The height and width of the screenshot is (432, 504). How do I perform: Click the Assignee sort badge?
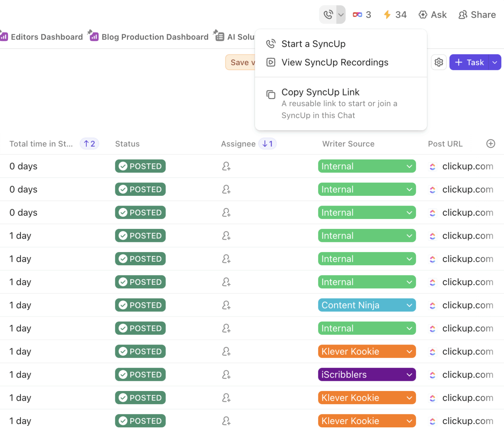[267, 144]
